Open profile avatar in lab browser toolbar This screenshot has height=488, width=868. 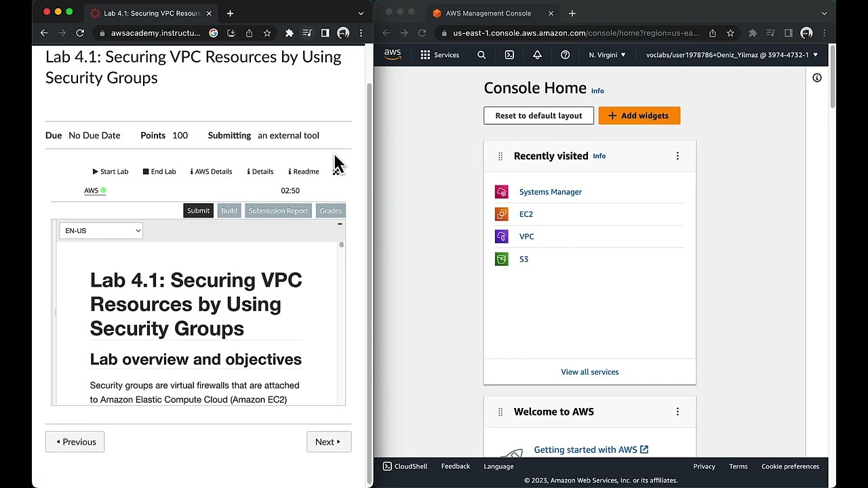[x=343, y=33]
